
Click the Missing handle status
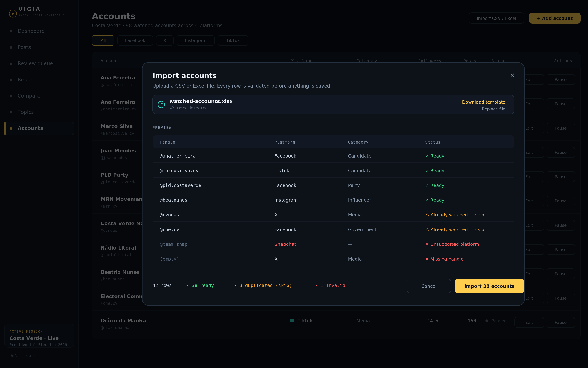(x=444, y=259)
